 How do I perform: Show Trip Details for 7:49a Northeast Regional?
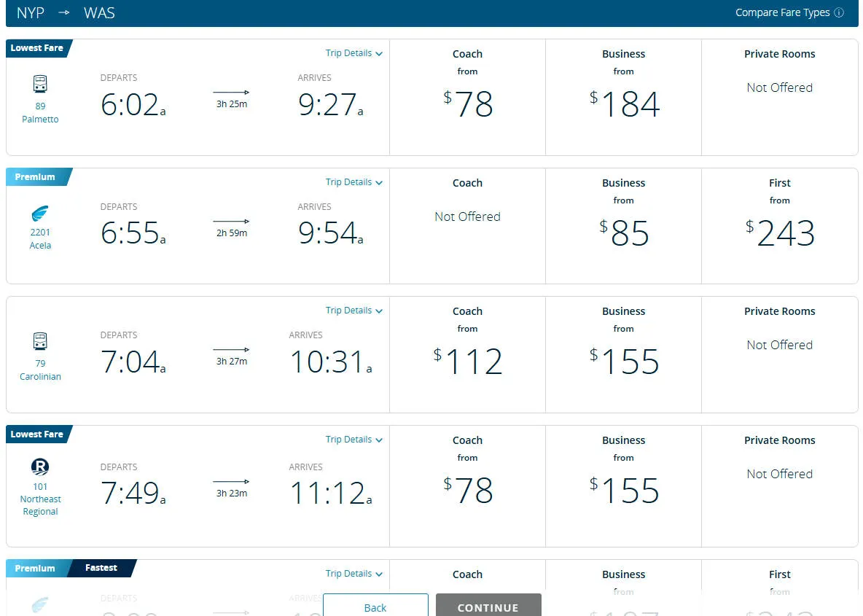pos(354,440)
